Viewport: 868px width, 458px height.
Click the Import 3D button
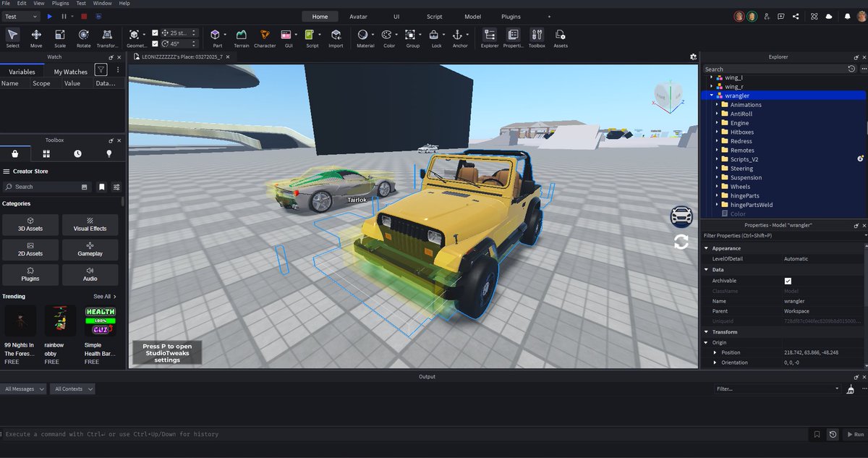click(336, 38)
